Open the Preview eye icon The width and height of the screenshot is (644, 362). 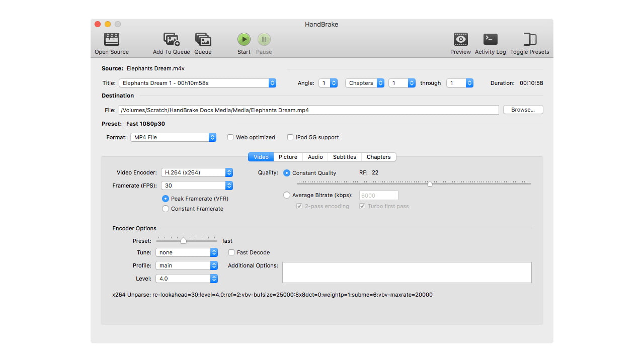460,40
